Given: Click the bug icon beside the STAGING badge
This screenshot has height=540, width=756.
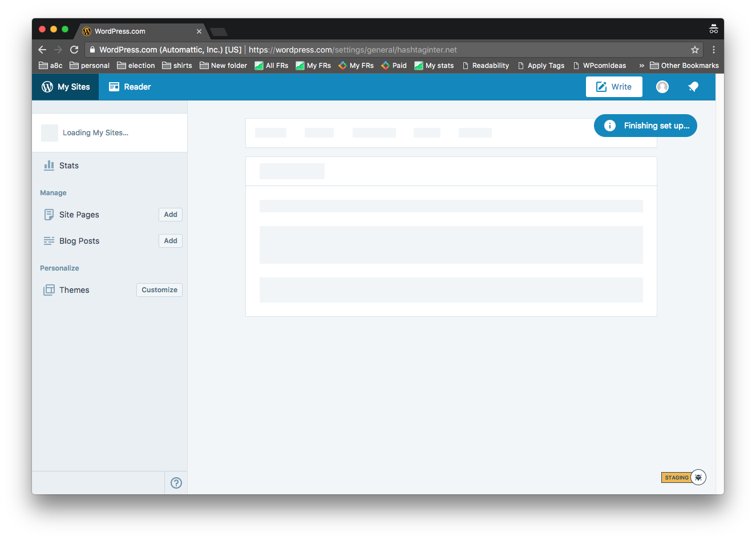Looking at the screenshot, I should [x=698, y=477].
